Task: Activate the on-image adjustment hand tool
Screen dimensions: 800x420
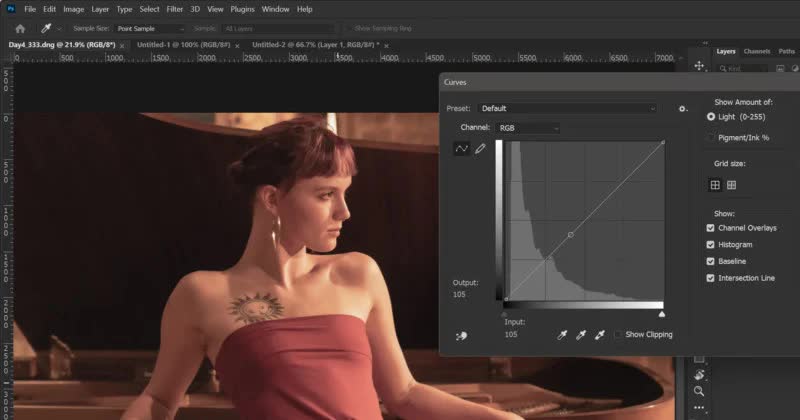Action: coord(460,337)
